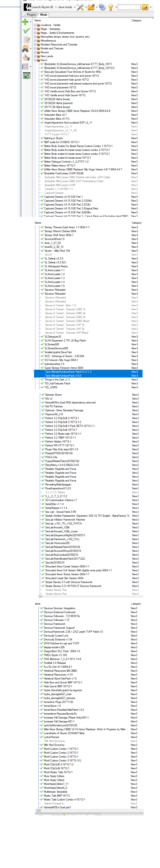Image resolution: width=160 pixels, height=868 pixels.
Task: Select highlighted row Tara-UltimateFurniturePack.V.0.0
Action: click(x=88, y=376)
